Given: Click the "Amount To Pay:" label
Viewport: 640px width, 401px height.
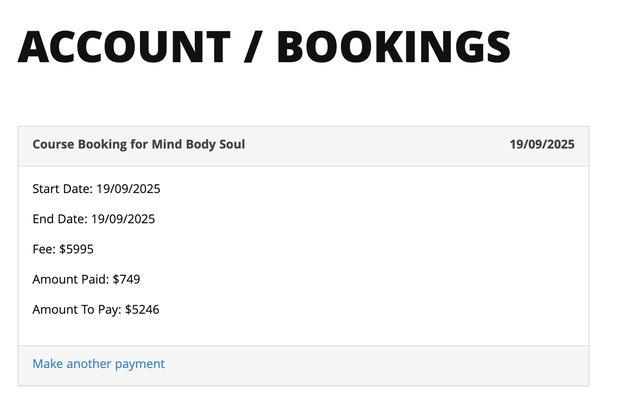Looking at the screenshot, I should tap(76, 309).
